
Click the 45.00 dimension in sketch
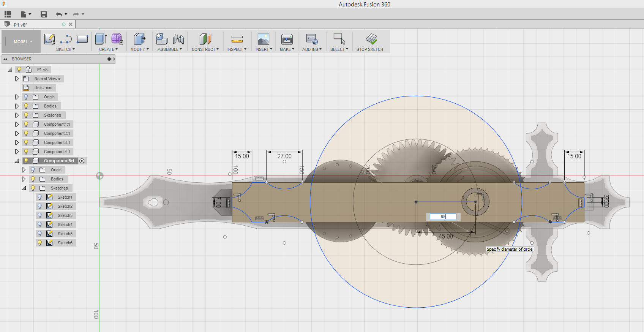coord(446,236)
